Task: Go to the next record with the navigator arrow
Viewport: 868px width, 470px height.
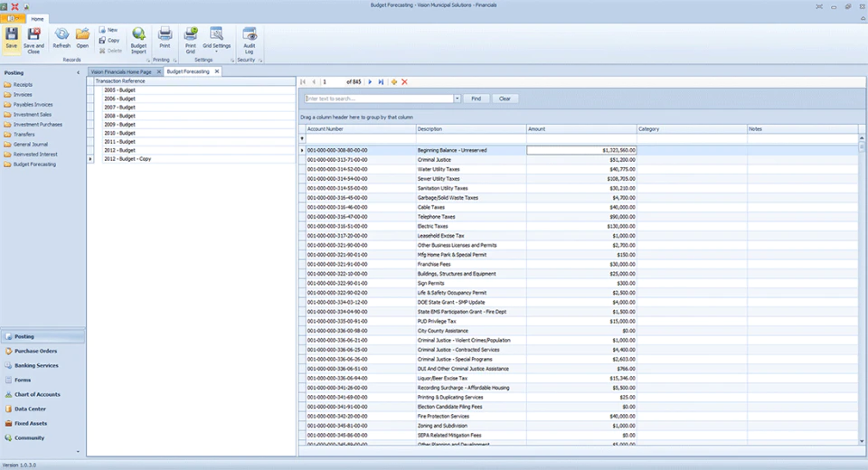Action: 371,82
